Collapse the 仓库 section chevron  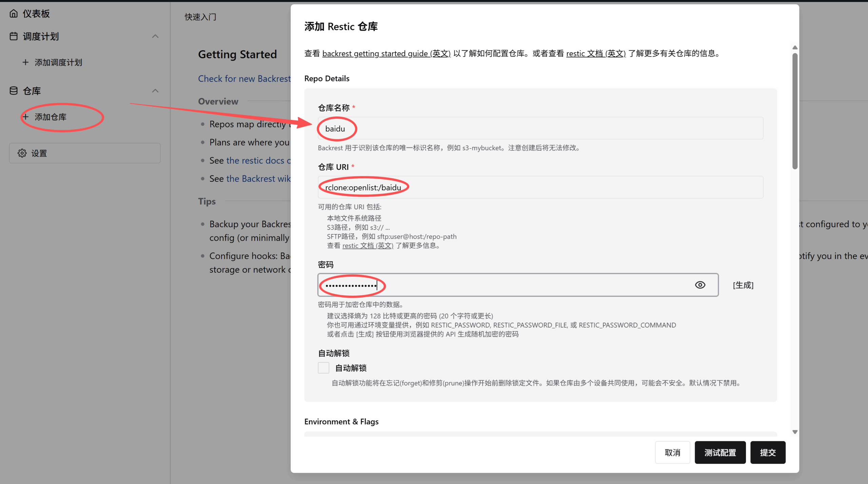click(155, 91)
